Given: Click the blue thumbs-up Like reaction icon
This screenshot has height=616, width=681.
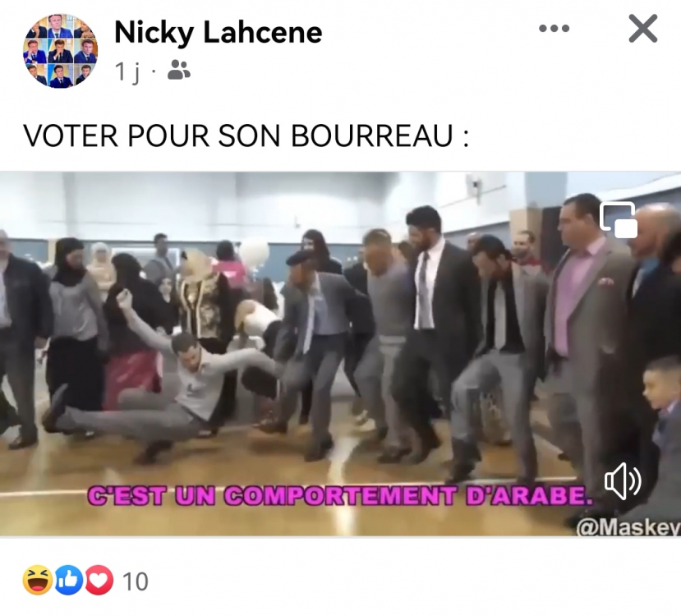Looking at the screenshot, I should 68,581.
